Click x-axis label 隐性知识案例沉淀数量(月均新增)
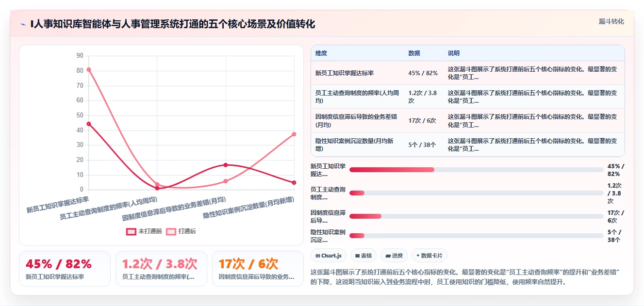 click(249, 208)
